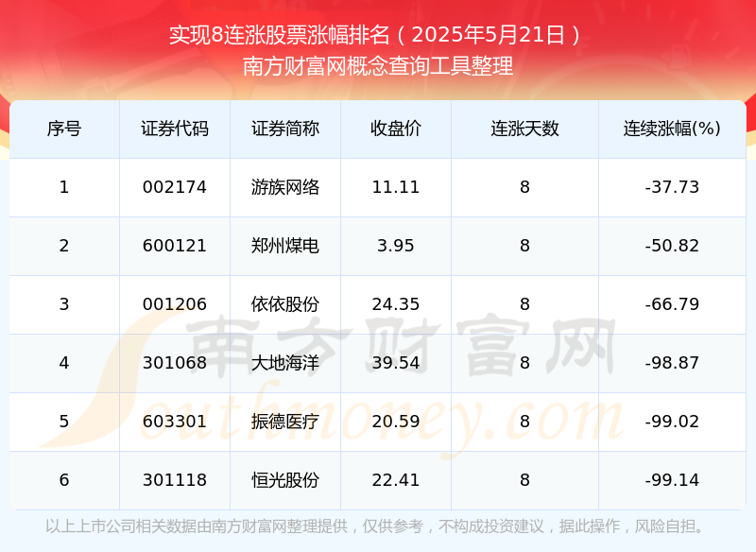Click stock name 振德医疗

tap(285, 422)
